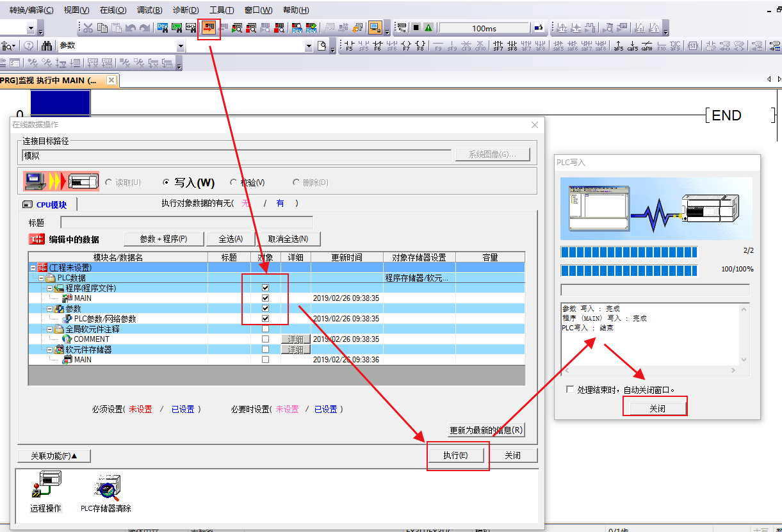Viewport: 782px width, 532px height.
Task: Click the 取消全选(N) button
Action: pyautogui.click(x=288, y=239)
